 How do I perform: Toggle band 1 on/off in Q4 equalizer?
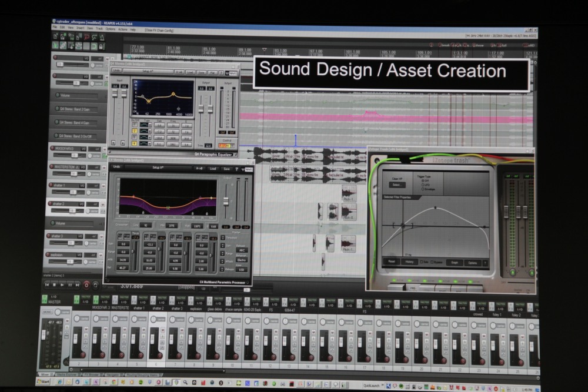coord(135,125)
